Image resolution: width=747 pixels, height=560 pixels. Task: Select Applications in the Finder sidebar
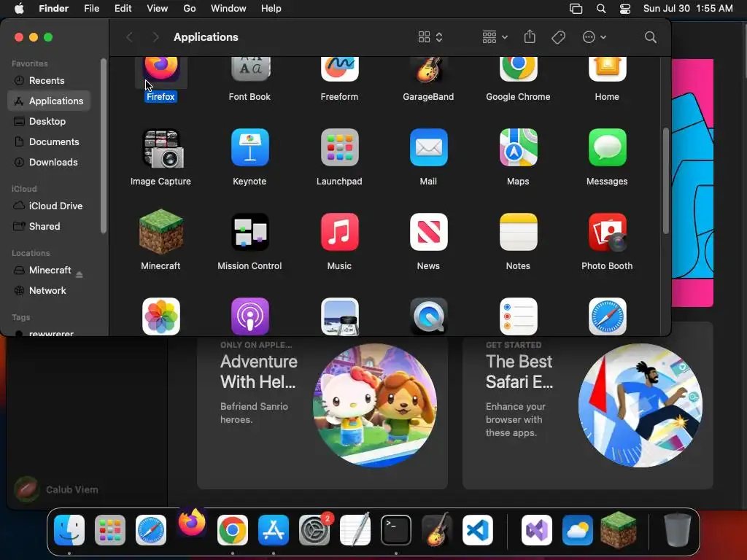[x=49, y=101]
